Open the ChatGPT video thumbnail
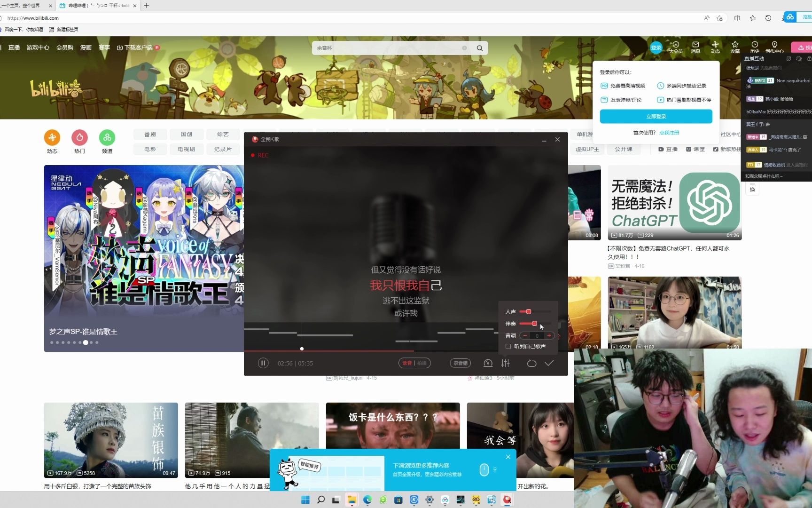The height and width of the screenshot is (508, 812). coord(675,203)
